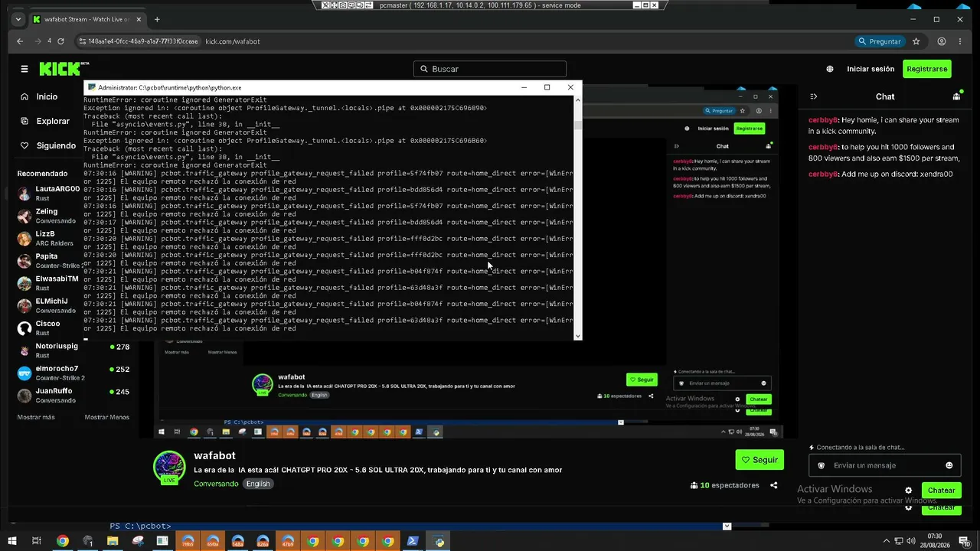
Task: Open elmorocho7 recommended channel
Action: [x=73, y=373]
